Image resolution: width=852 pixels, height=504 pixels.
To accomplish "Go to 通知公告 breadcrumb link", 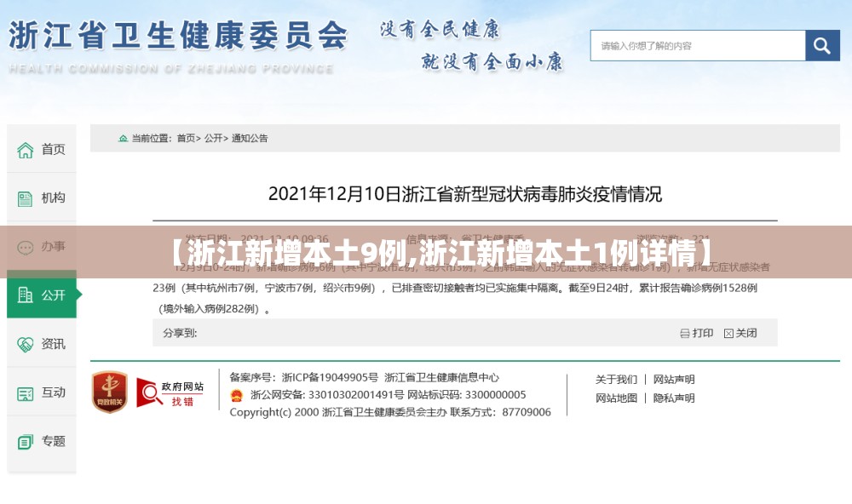I will pyautogui.click(x=250, y=139).
